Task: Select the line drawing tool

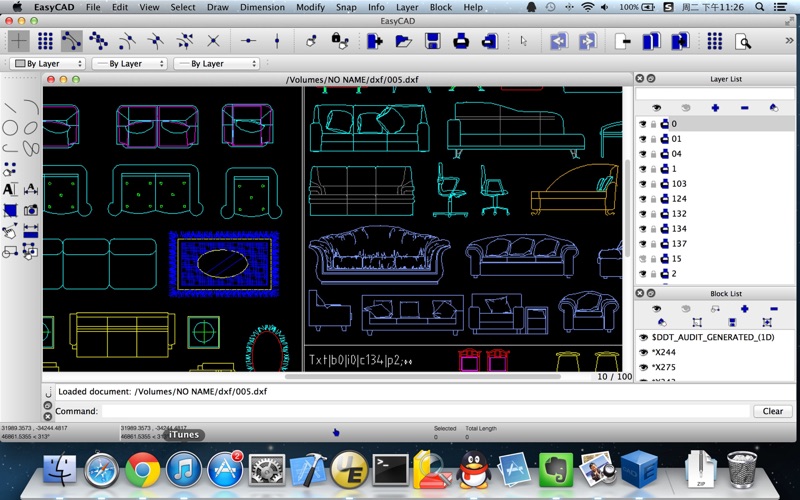Action: 10,108
